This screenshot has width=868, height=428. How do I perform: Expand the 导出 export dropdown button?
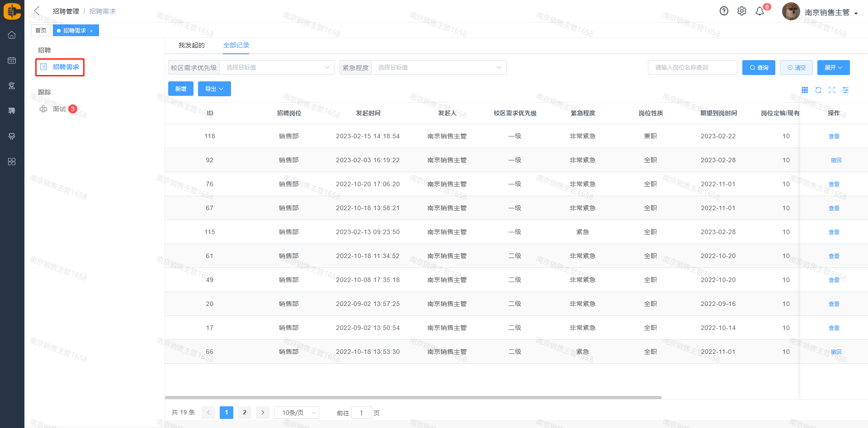click(214, 89)
